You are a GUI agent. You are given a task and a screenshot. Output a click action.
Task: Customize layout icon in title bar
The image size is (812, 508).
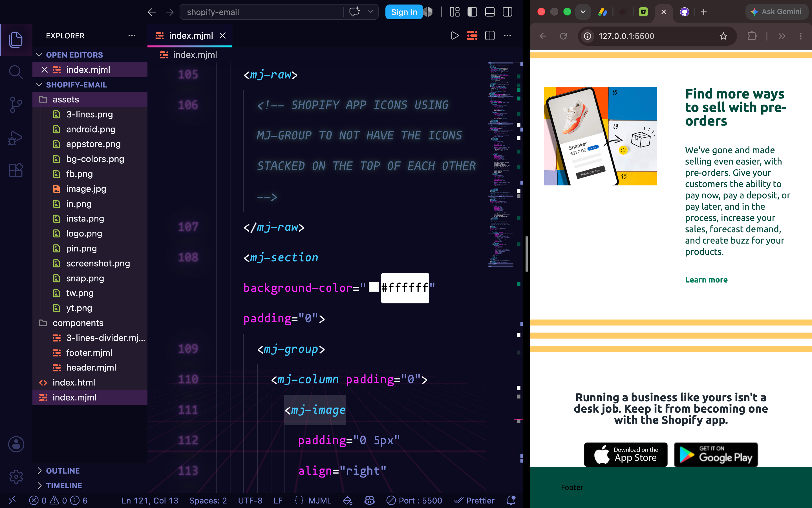click(455, 12)
